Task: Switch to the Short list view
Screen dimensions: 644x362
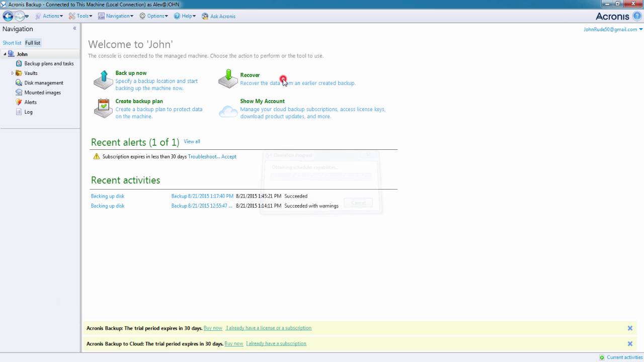Action: pos(12,43)
